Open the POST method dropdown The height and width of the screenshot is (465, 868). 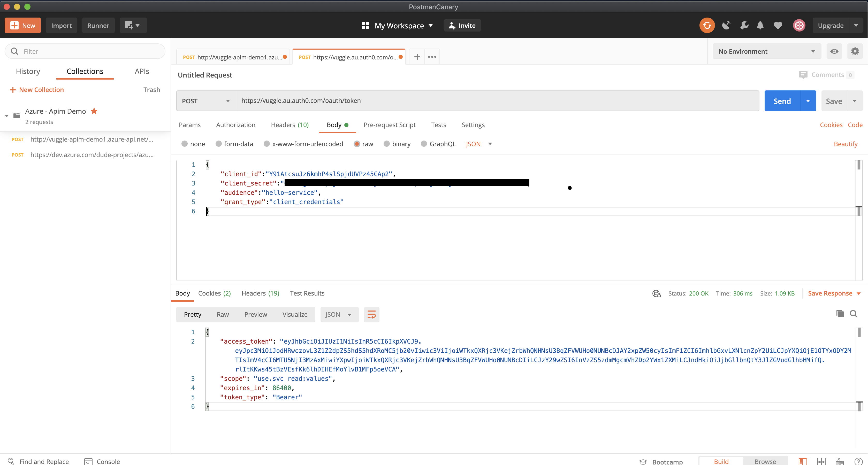[x=206, y=101]
